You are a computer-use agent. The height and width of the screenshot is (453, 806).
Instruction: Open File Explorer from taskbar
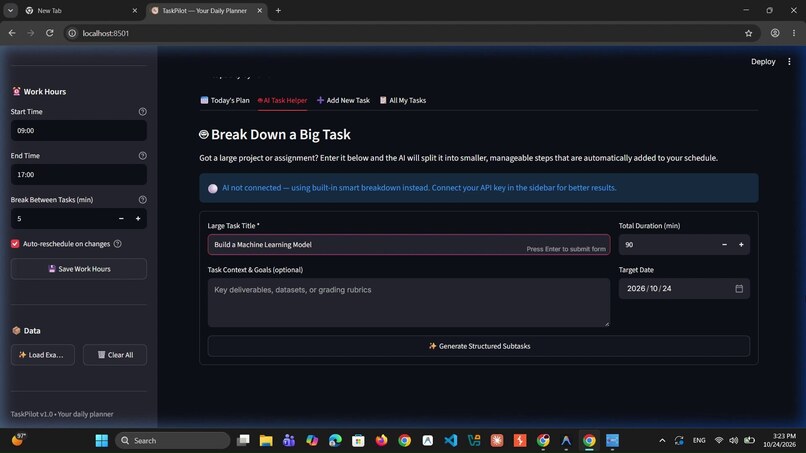pyautogui.click(x=266, y=441)
